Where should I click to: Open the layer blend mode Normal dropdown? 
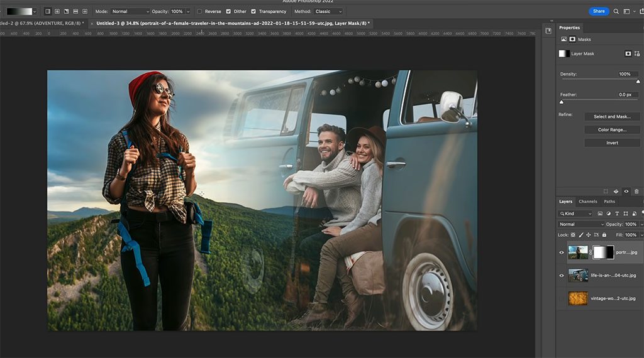pos(581,224)
